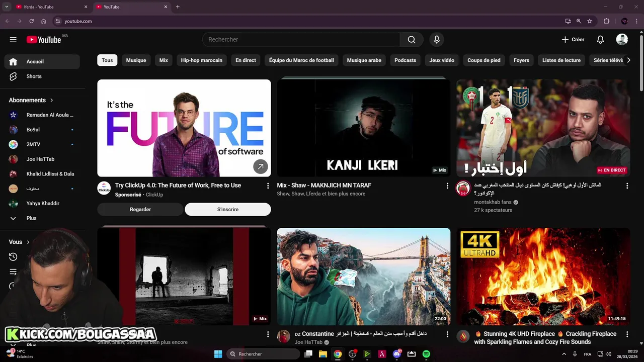Select the Hip-hop marocain chip

(202, 60)
